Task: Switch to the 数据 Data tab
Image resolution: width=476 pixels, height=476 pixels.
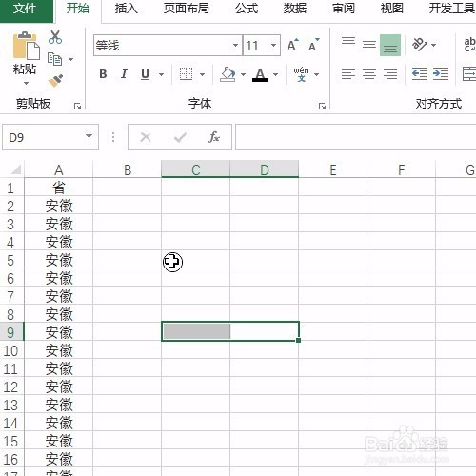Action: tap(295, 9)
